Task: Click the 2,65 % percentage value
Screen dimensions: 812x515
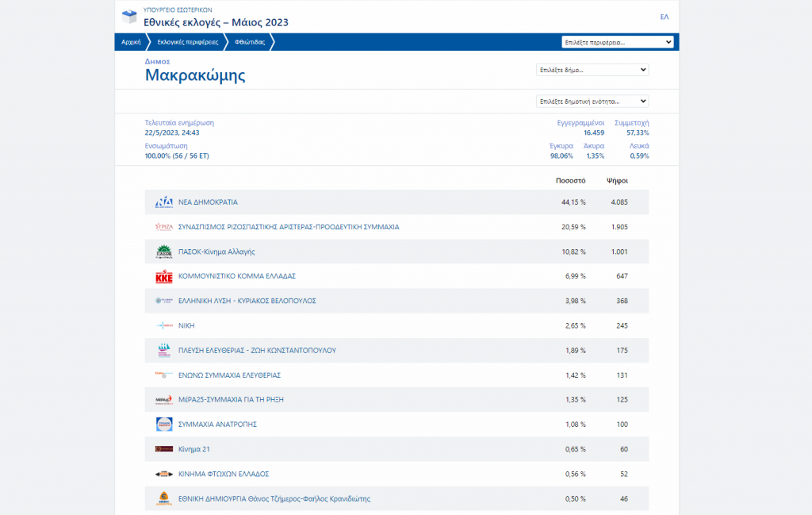Action: (x=576, y=325)
